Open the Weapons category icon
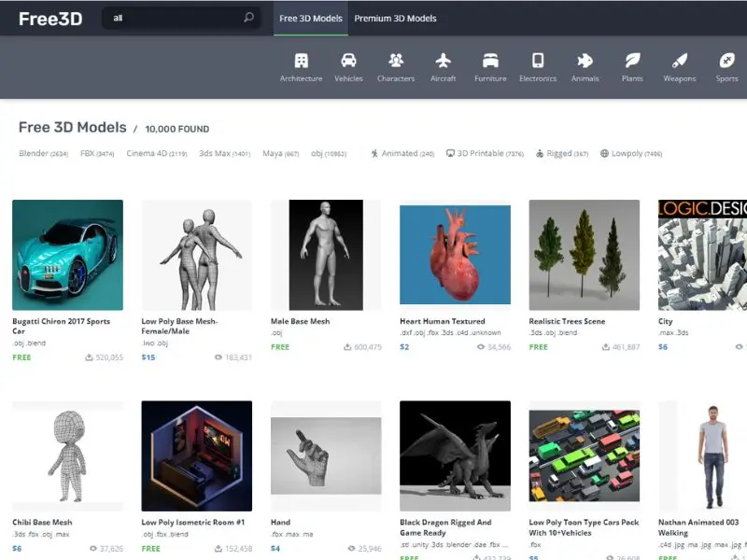 [680, 61]
